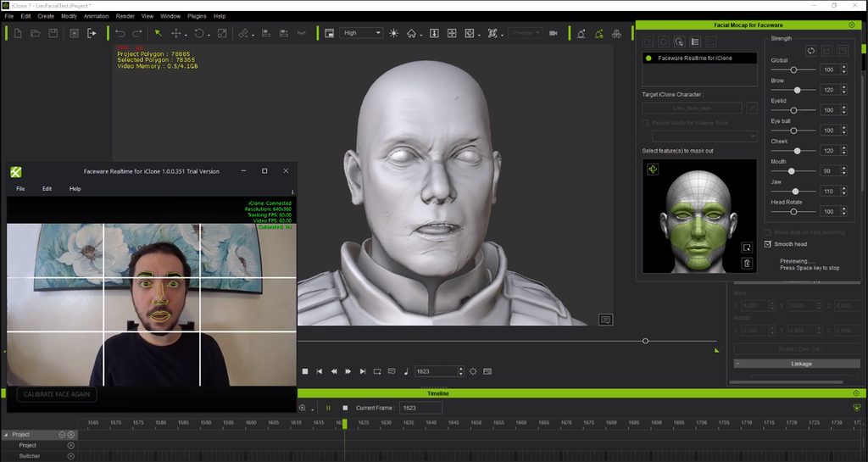Toggle visibility circle on Switcher track
The width and height of the screenshot is (868, 462).
point(70,456)
